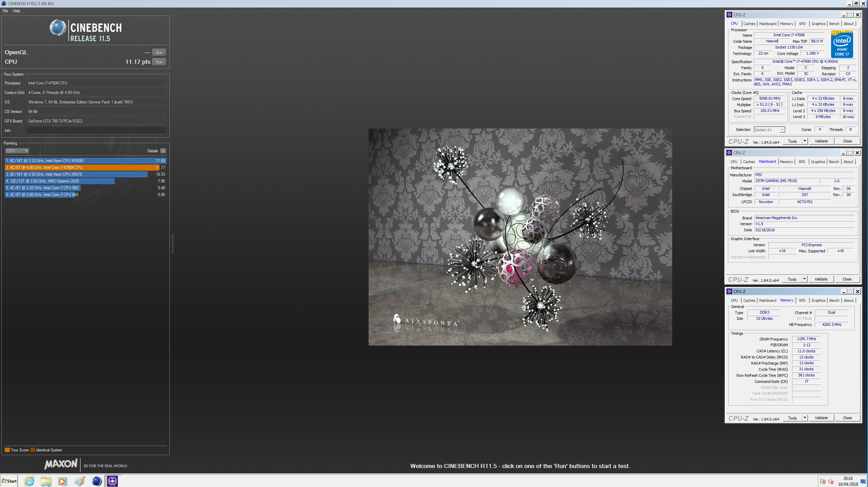Open Graphics tab in top CPU-Z window
Viewport: 868px width, 487px height.
818,24
